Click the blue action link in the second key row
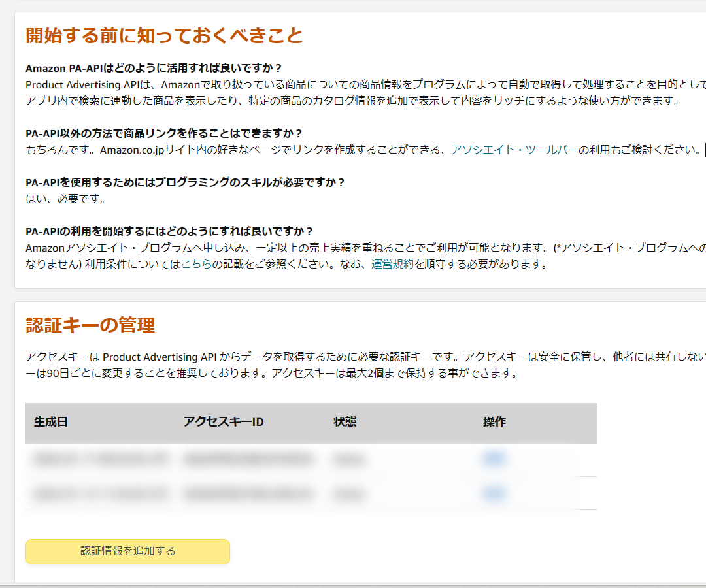The height and width of the screenshot is (588, 706). [494, 493]
